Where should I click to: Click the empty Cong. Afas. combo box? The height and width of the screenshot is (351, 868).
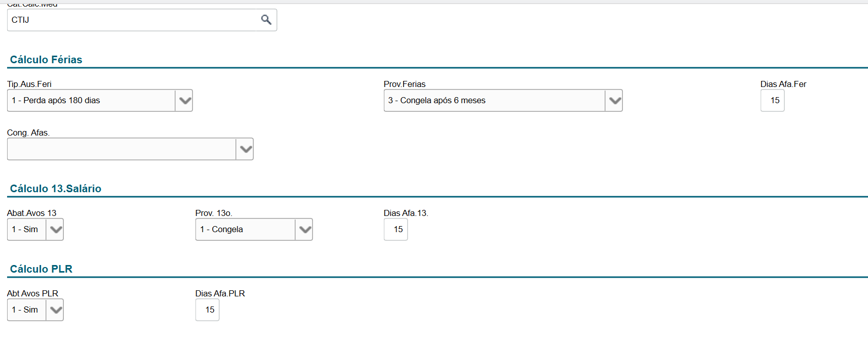(122, 149)
